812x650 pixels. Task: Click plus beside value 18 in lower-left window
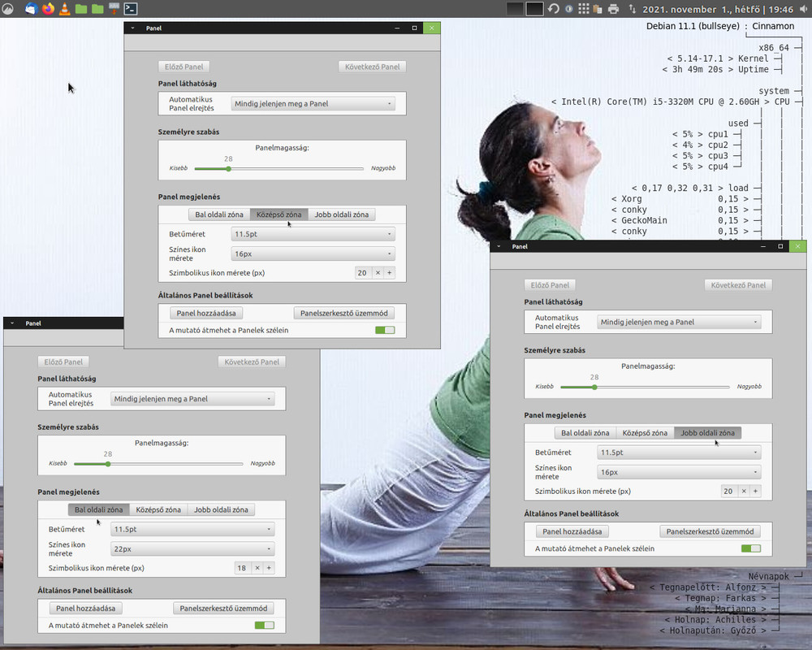point(269,568)
